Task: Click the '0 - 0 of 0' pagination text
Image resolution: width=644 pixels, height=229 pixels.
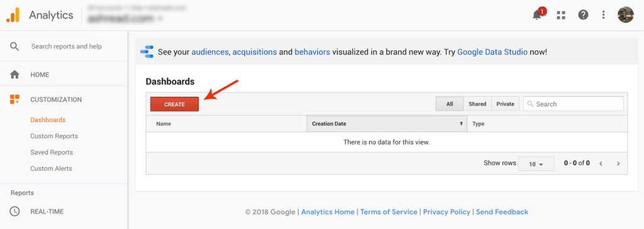Action: coord(577,163)
